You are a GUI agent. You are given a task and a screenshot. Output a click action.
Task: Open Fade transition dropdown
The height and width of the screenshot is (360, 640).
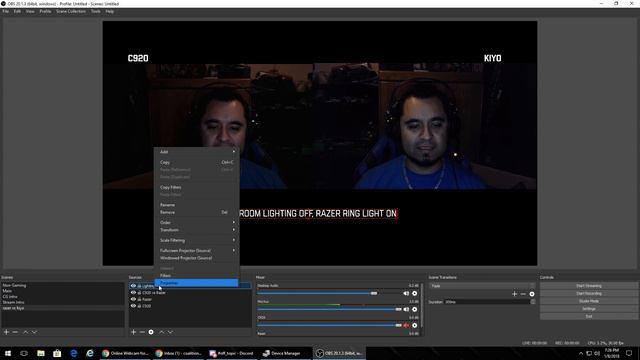(482, 286)
